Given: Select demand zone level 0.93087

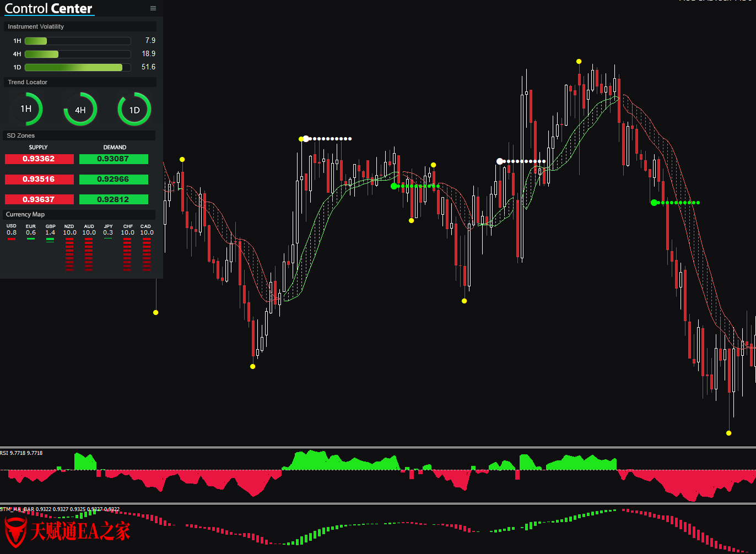Looking at the screenshot, I should [114, 159].
